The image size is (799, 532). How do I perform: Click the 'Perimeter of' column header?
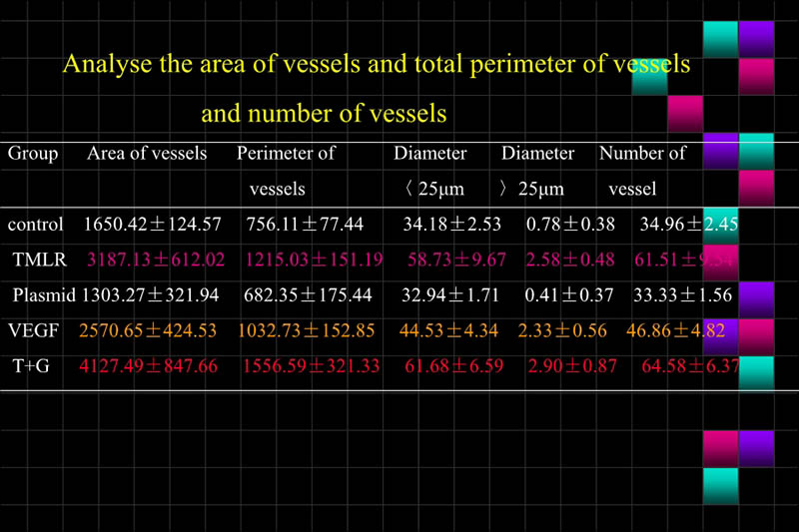(286, 154)
